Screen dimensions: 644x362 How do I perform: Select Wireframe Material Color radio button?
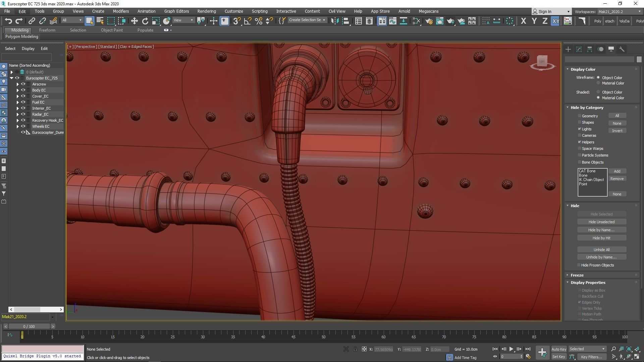[x=598, y=83]
